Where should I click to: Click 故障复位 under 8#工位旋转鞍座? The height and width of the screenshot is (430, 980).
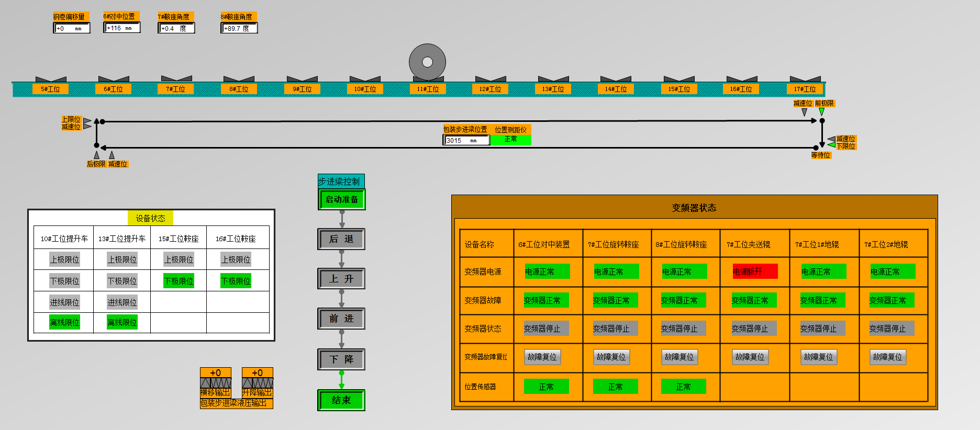[680, 357]
